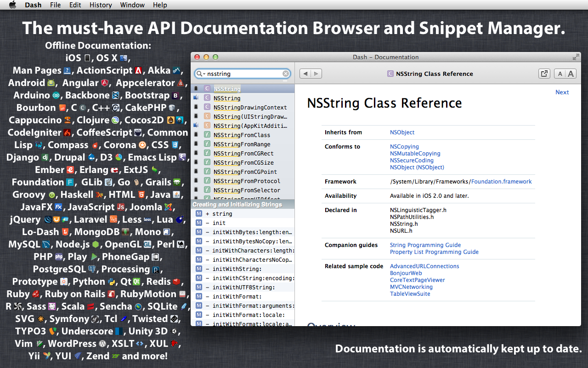This screenshot has width=588, height=368.
Task: Click the Creating and Initializing Strings header
Action: tap(237, 205)
